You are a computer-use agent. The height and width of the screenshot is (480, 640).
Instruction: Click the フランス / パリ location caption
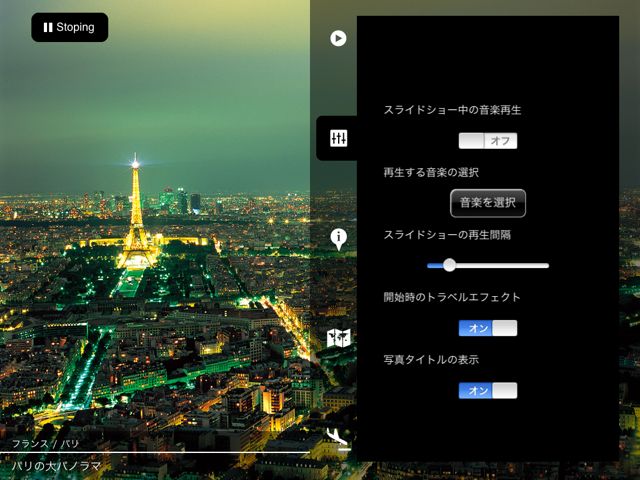45,444
